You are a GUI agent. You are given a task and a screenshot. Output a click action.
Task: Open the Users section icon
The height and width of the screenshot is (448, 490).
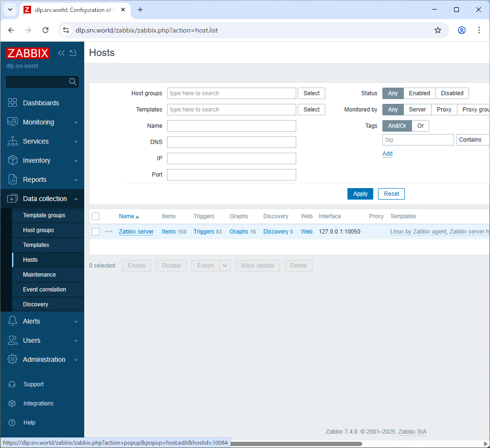11,340
